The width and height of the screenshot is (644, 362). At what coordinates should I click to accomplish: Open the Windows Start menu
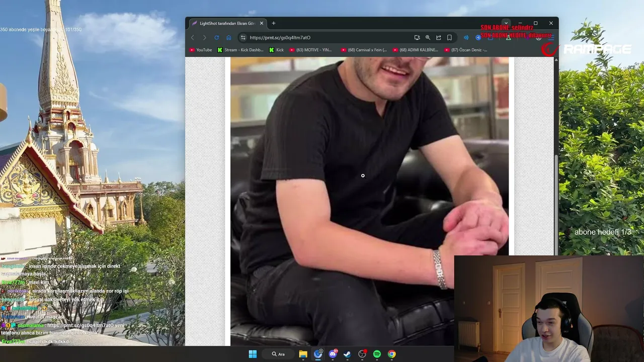coord(253,354)
